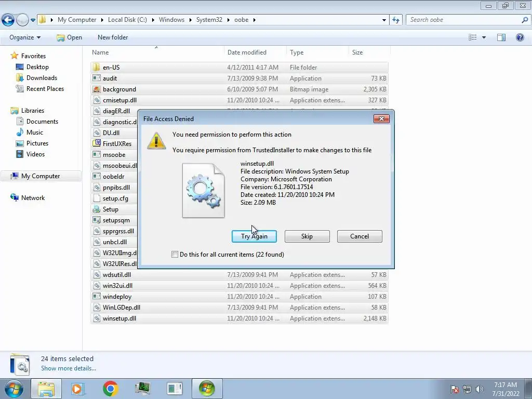The image size is (532, 399).
Task: Click the Change your view icon
Action: point(473,37)
